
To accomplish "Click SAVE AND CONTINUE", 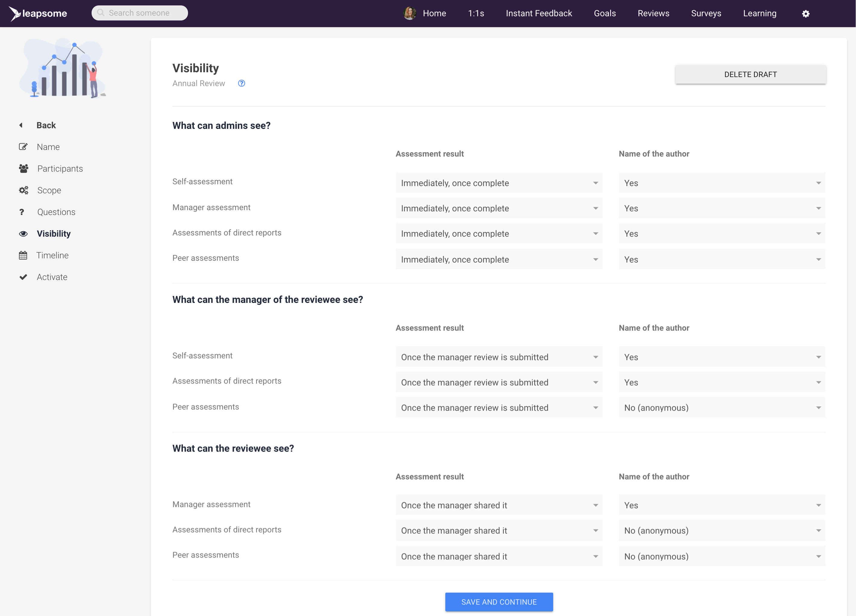I will coord(499,602).
